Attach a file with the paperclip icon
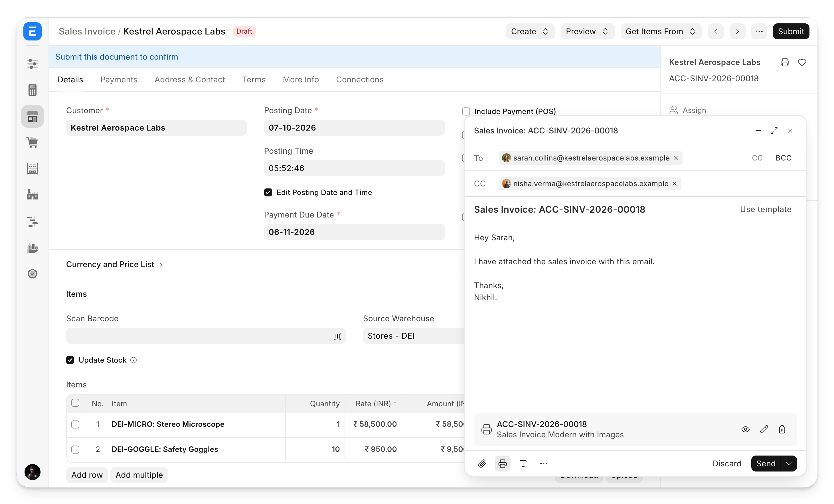Screen dimensions: 834x504 (482, 464)
